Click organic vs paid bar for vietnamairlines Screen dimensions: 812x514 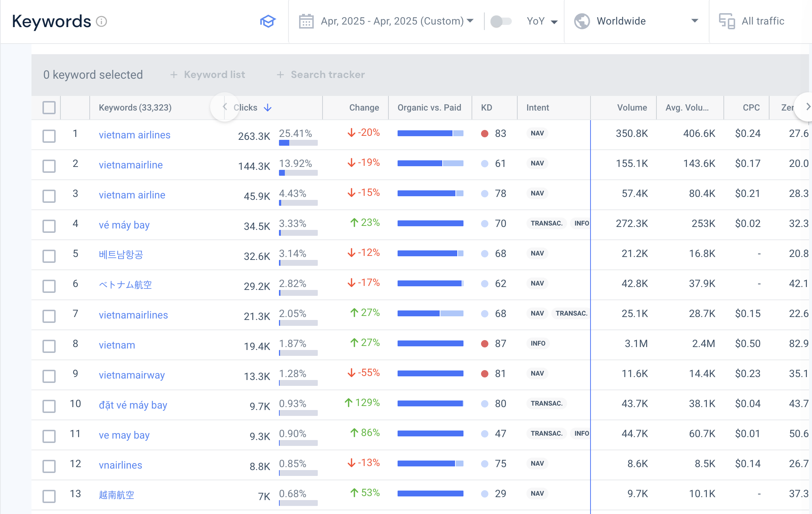click(431, 313)
